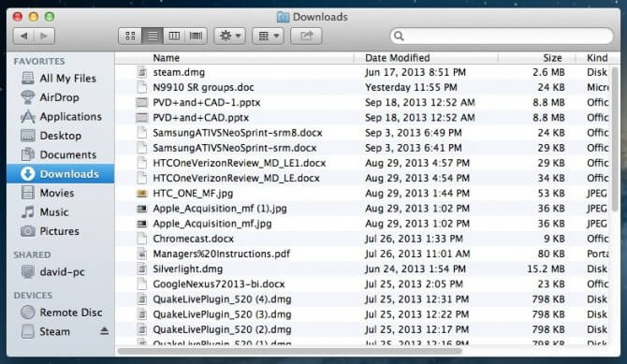This screenshot has height=364, width=627.
Task: Open the Action gear menu
Action: [230, 36]
